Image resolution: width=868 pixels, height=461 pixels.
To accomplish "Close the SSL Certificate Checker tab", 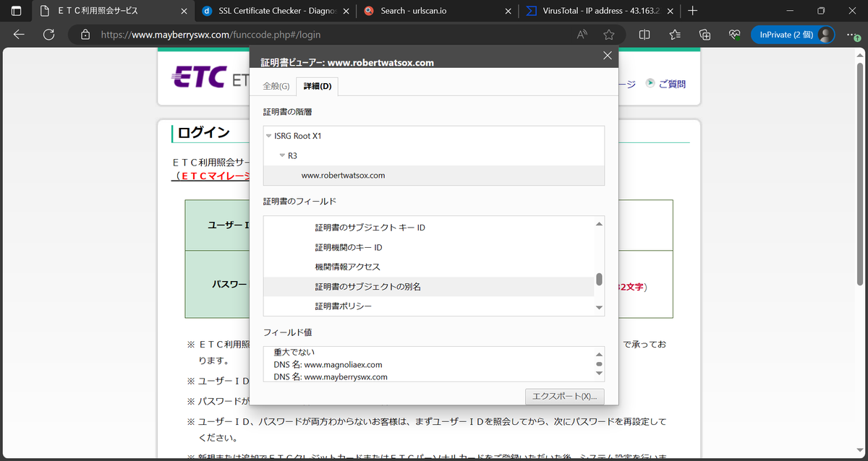I will 345,11.
